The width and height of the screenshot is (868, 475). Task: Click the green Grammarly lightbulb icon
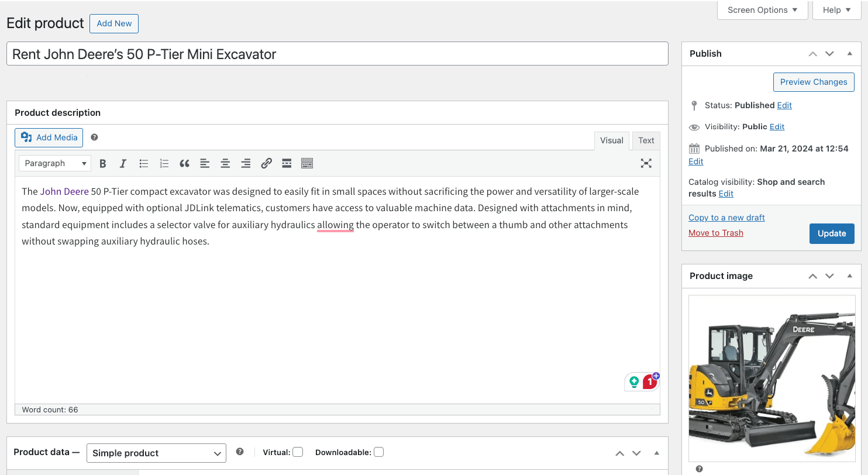pyautogui.click(x=634, y=382)
